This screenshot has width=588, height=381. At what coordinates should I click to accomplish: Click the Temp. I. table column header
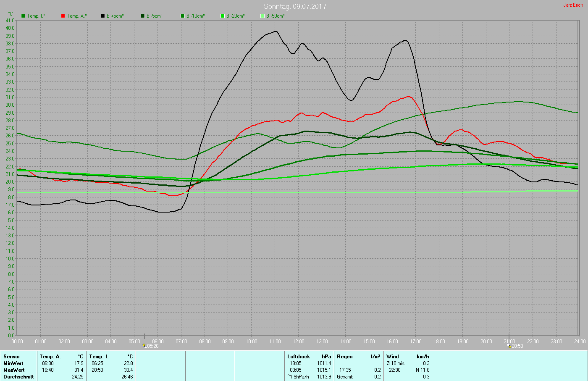[99, 357]
